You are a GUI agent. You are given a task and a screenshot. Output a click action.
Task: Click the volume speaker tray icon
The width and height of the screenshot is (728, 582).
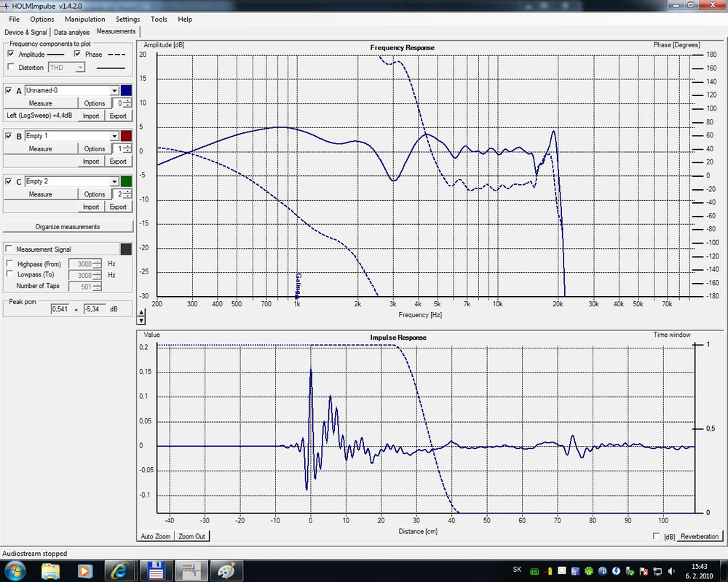(671, 571)
